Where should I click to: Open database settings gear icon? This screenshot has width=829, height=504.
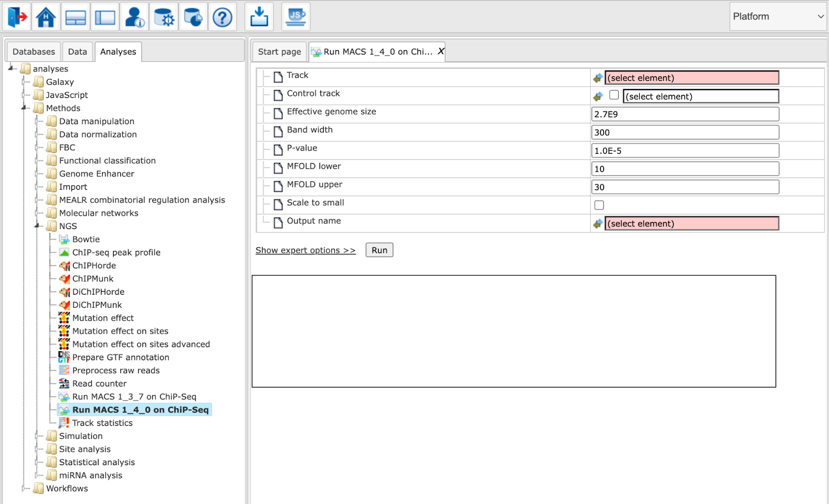[x=164, y=17]
